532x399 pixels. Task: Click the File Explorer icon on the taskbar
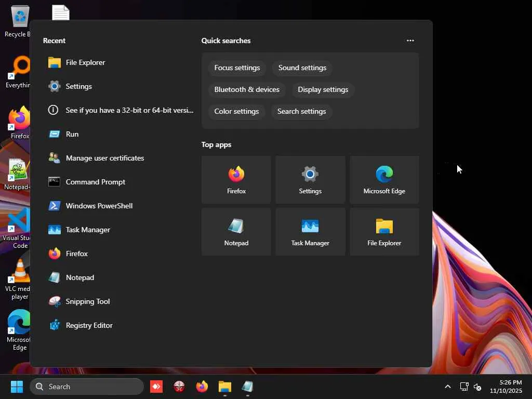224,387
